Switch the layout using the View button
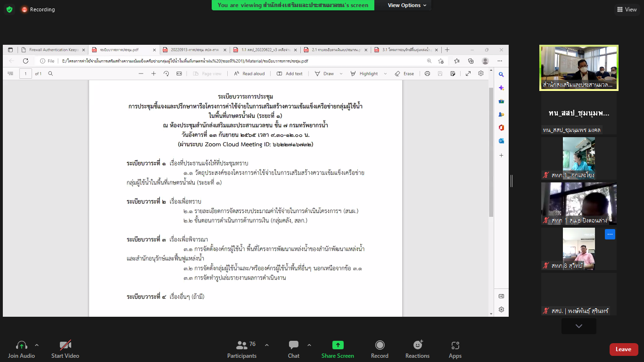The width and height of the screenshot is (644, 362). tap(627, 9)
